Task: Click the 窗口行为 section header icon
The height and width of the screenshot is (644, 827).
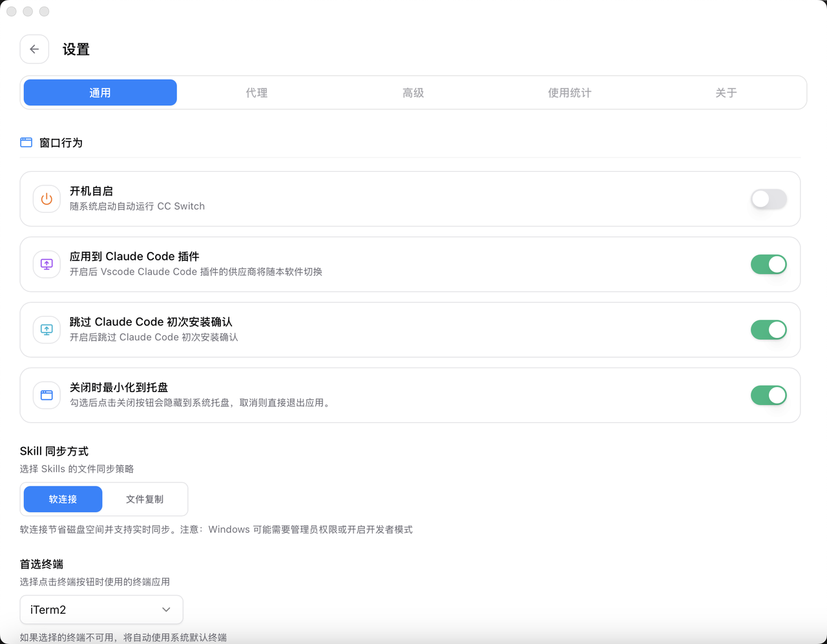Action: tap(26, 143)
